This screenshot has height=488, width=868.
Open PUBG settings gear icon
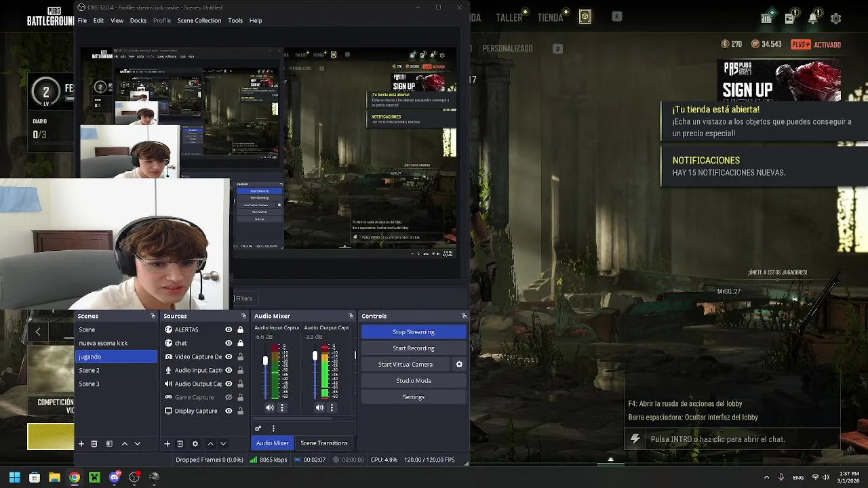tap(836, 18)
